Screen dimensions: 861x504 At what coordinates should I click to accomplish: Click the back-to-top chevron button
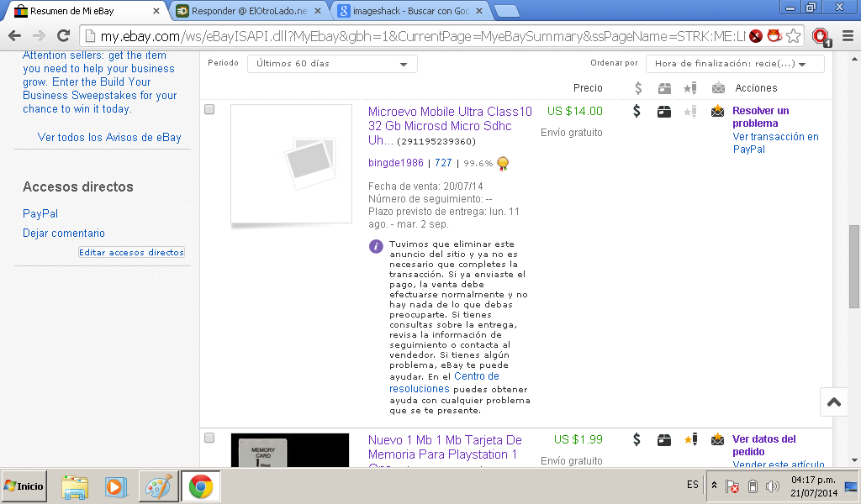coord(834,402)
